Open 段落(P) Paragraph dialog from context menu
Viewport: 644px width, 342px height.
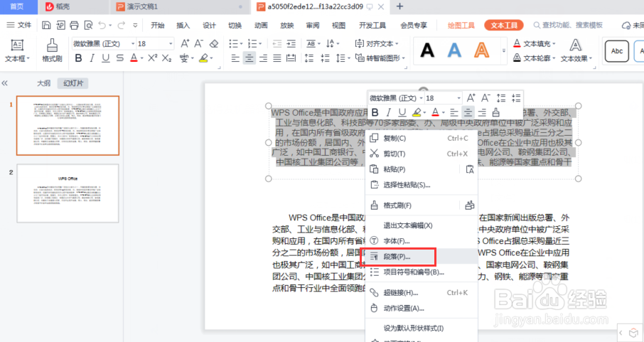422,257
